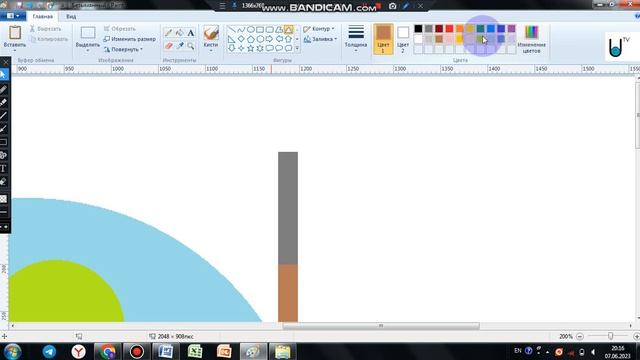Expand the shapes gallery more arrow

tap(297, 49)
